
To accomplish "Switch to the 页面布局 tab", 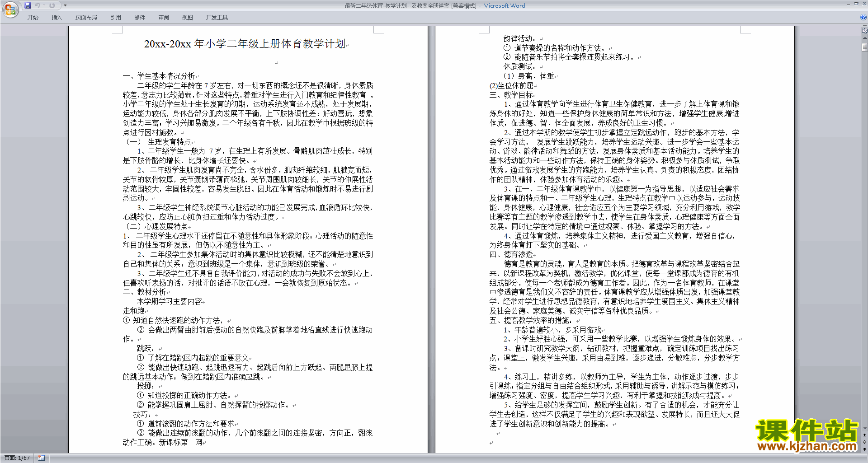I will [86, 17].
